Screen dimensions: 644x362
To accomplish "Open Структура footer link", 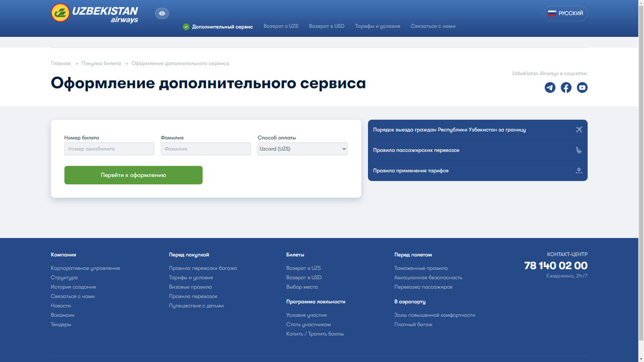I will tap(64, 278).
